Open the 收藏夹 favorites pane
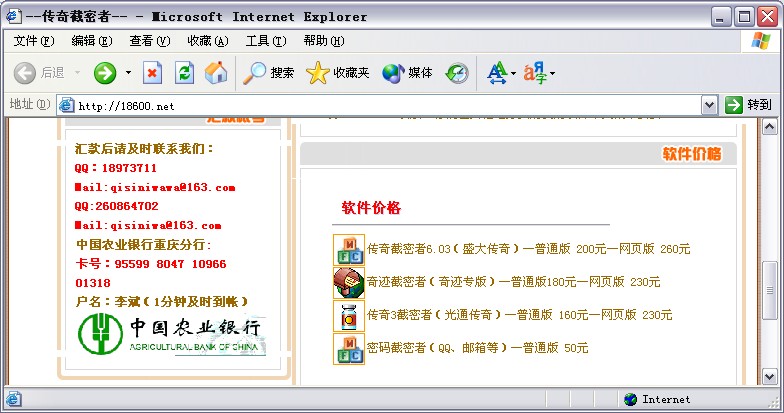The image size is (784, 413). tap(338, 73)
